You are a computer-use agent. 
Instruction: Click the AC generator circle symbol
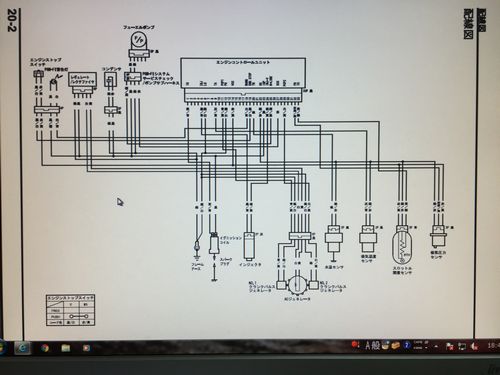pyautogui.click(x=297, y=285)
